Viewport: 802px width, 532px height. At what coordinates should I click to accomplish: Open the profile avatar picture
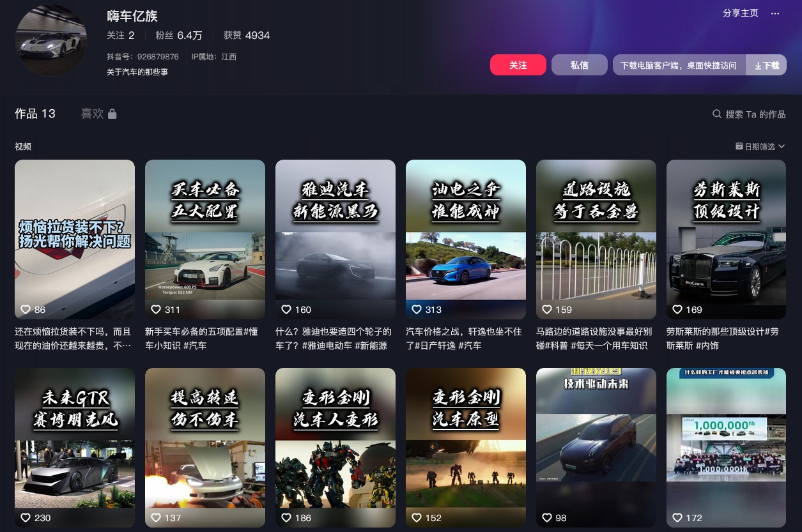(50, 40)
